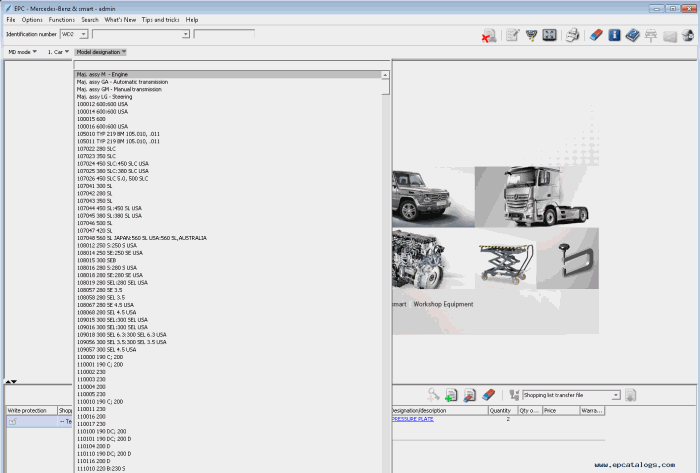
Task: Select Maj. assy M - Engine
Action: tap(228, 75)
